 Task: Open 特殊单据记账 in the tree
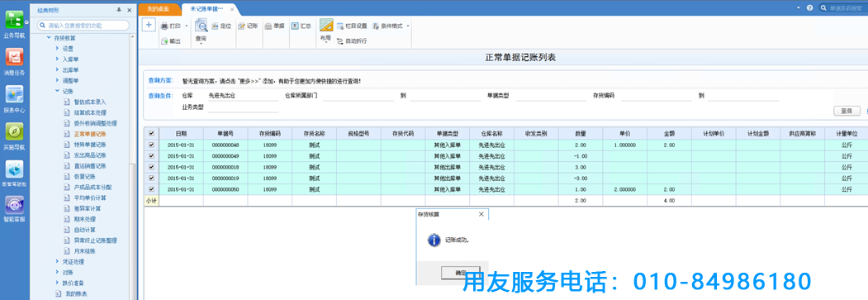(90, 145)
